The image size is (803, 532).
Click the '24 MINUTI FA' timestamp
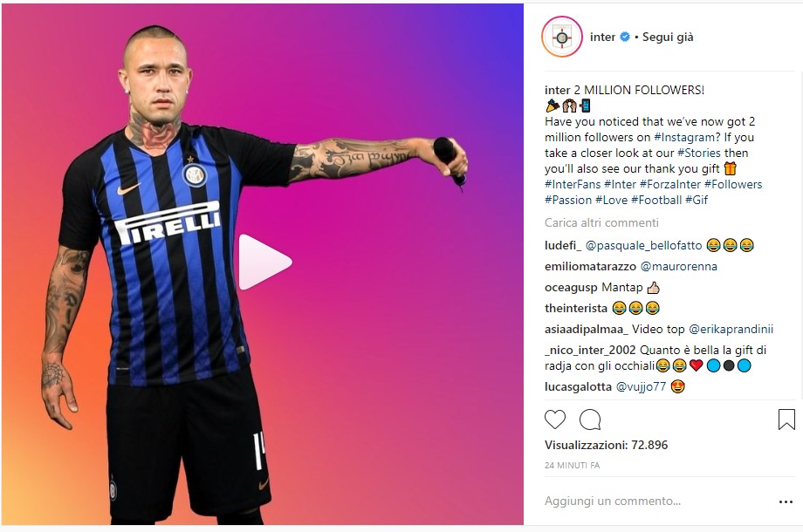pos(572,466)
